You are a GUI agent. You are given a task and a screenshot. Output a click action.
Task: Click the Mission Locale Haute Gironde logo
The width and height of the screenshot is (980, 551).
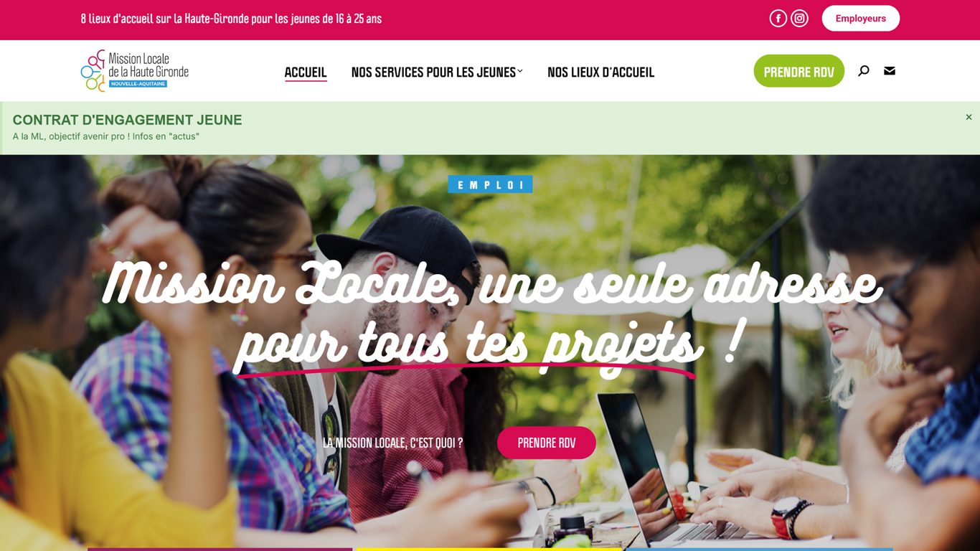[135, 70]
